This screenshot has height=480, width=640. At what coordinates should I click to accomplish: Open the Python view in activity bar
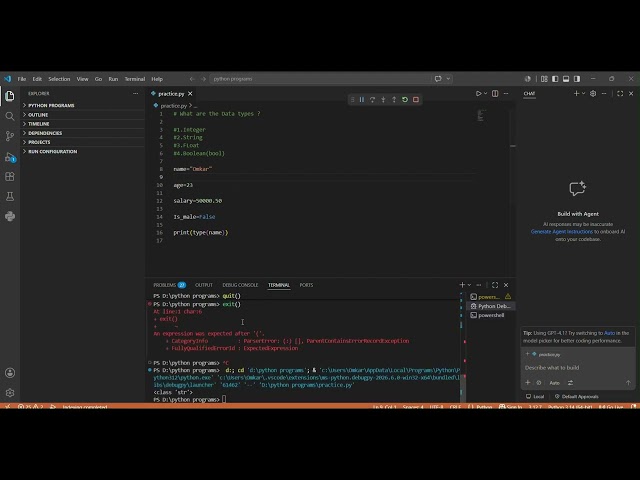pyautogui.click(x=10, y=216)
